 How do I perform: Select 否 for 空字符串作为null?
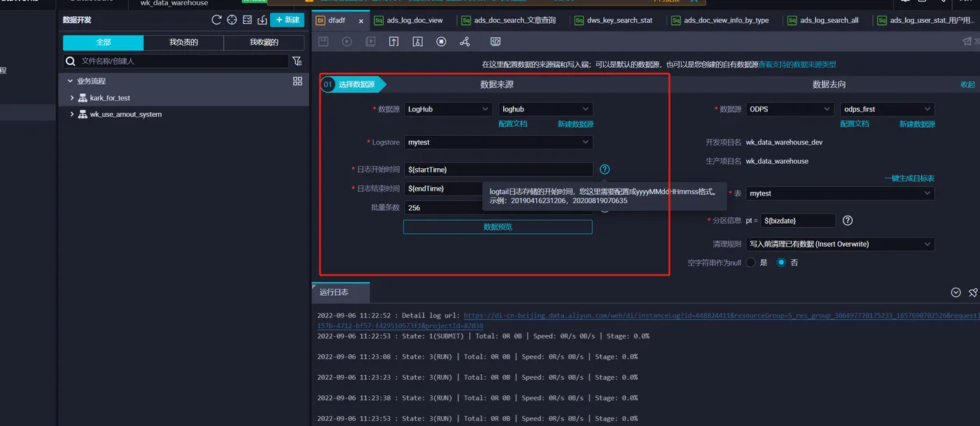click(x=781, y=263)
